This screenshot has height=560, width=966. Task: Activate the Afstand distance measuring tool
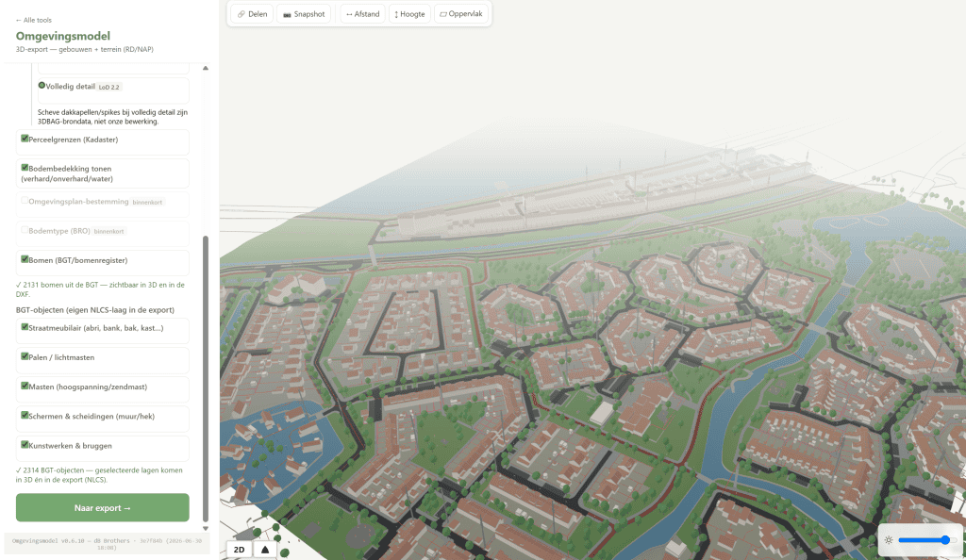362,14
